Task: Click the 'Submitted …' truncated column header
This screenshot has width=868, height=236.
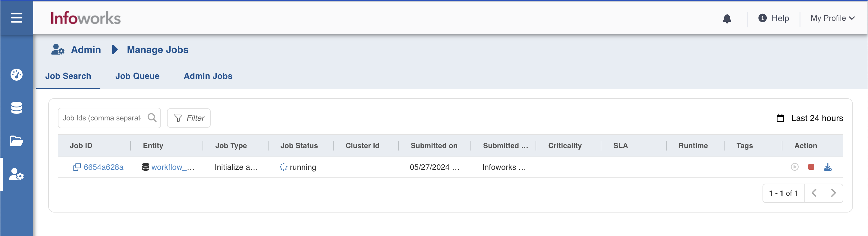Action: pos(505,145)
